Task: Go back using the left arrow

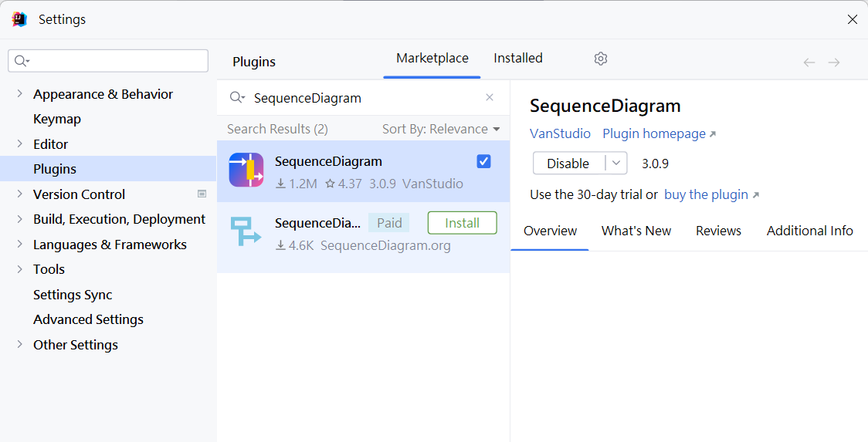Action: tap(809, 62)
